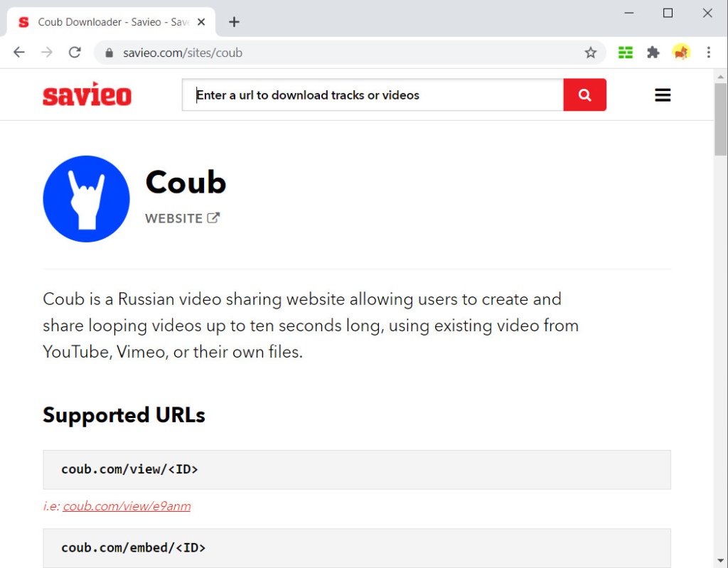Maximize the Chrome window
This screenshot has width=728, height=568.
668,13
